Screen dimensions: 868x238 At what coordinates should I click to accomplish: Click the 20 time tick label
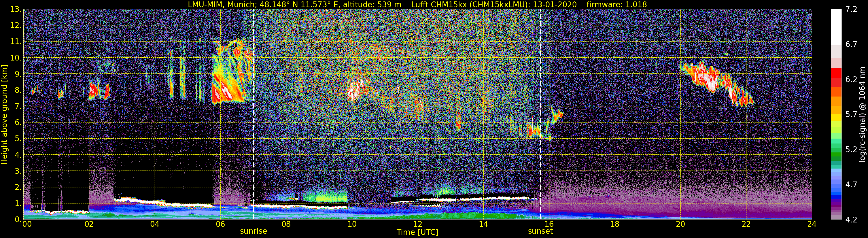[x=680, y=224]
